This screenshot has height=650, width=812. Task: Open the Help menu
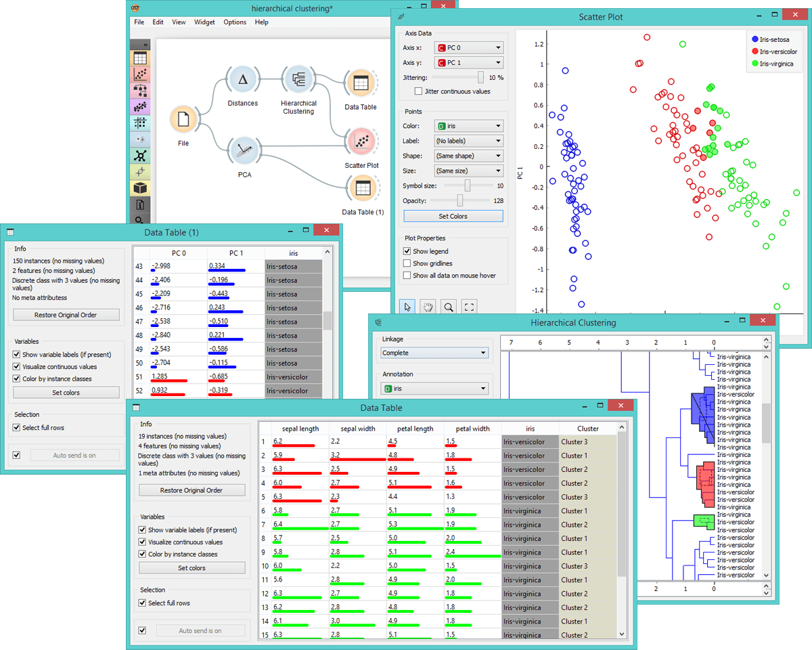coord(261,22)
